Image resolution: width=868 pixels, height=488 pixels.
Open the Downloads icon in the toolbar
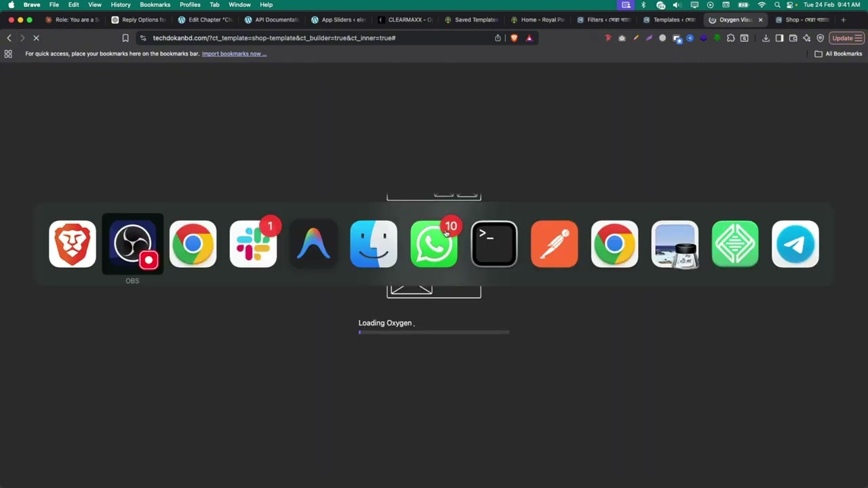(766, 38)
